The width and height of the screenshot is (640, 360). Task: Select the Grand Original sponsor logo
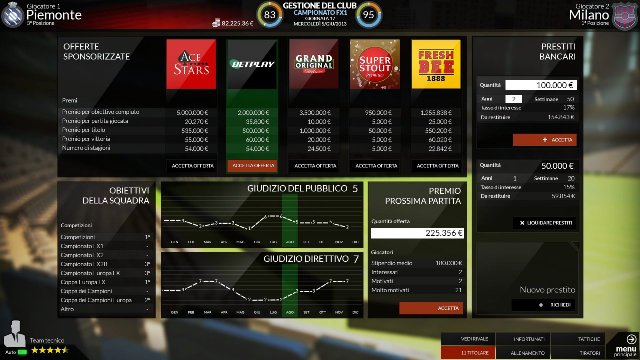(314, 64)
